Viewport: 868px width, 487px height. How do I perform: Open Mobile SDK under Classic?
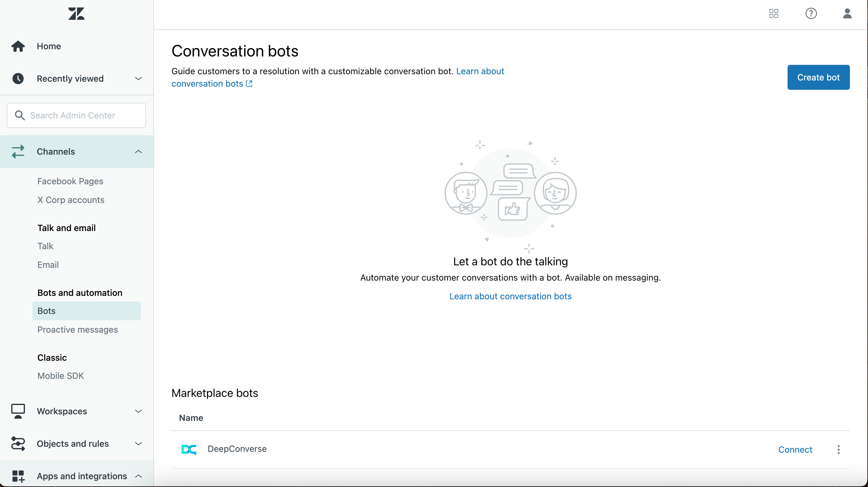click(61, 376)
